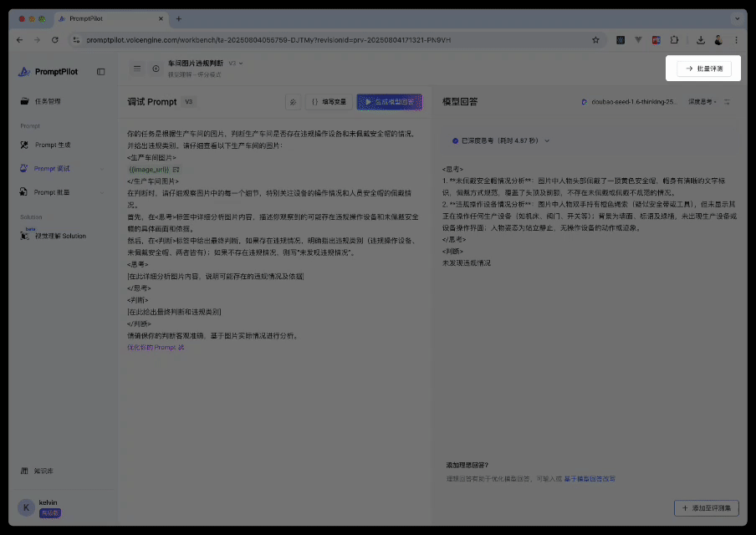Click the 添加至评测集 button
The image size is (756, 535).
pos(707,508)
